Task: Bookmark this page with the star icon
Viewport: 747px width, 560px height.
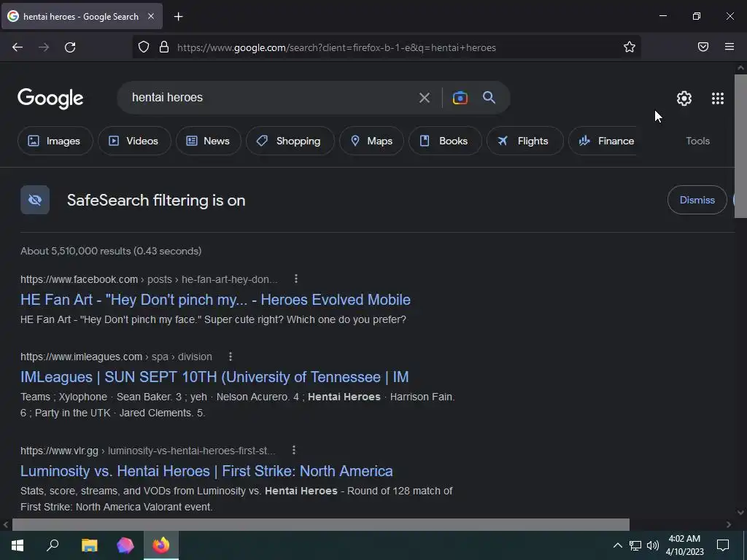Action: point(630,47)
